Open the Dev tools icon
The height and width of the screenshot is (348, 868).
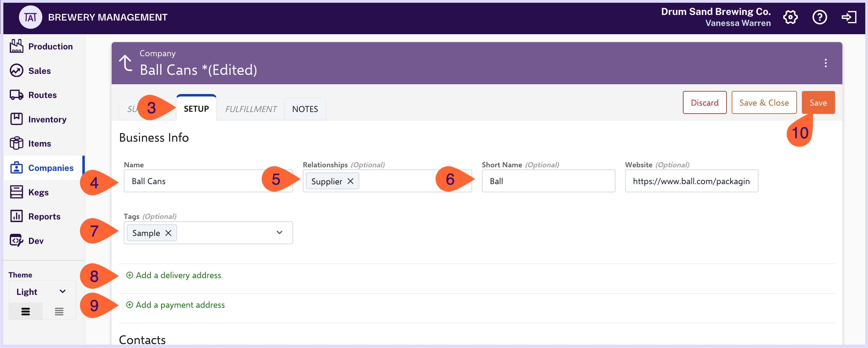[x=16, y=241]
